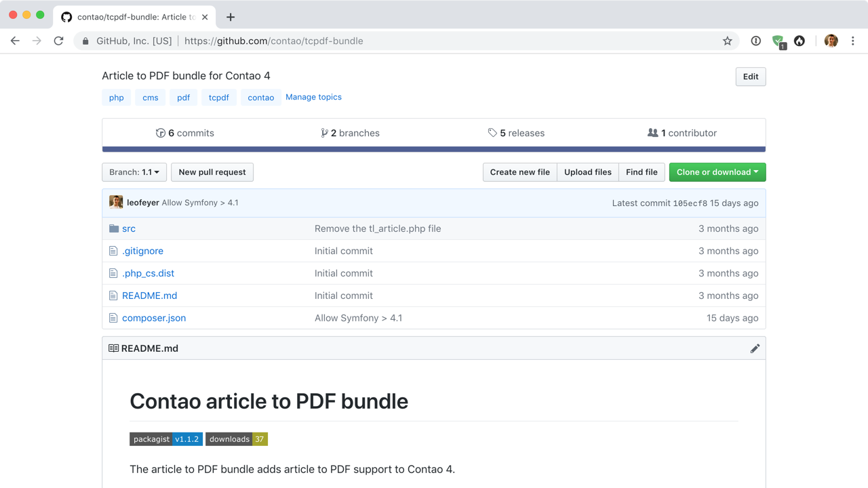Image resolution: width=868 pixels, height=488 pixels.
Task: Open the .gitignore file
Action: coord(142,251)
